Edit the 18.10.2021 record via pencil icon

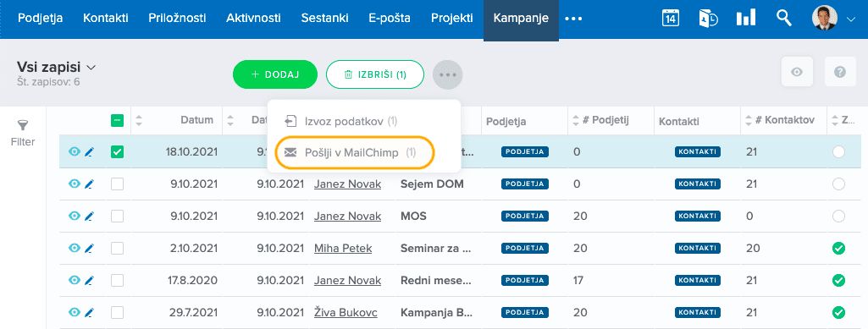coord(89,151)
